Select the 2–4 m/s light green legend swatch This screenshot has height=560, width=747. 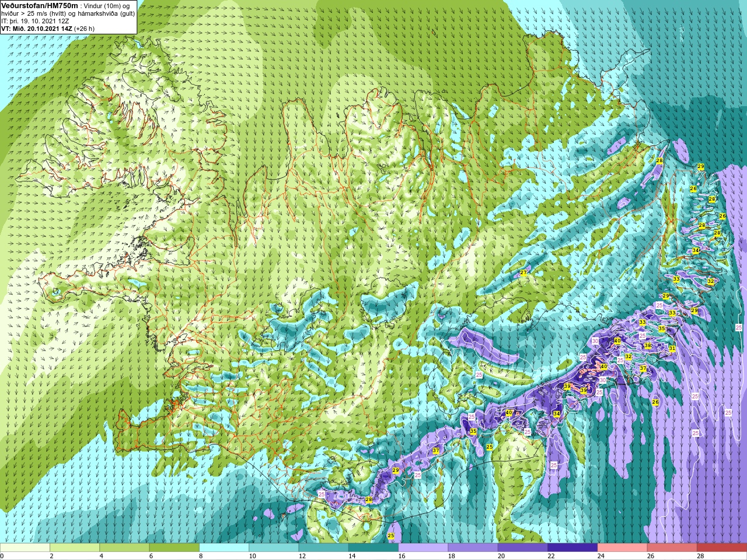(75, 548)
